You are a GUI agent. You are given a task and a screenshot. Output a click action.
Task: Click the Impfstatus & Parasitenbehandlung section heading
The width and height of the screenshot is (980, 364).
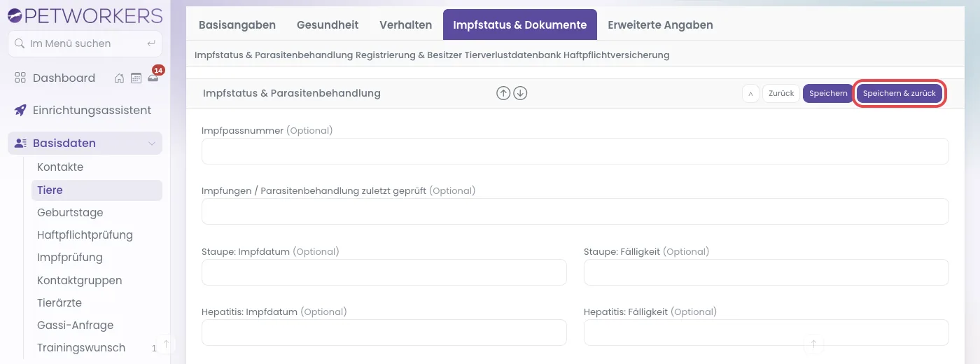tap(291, 93)
